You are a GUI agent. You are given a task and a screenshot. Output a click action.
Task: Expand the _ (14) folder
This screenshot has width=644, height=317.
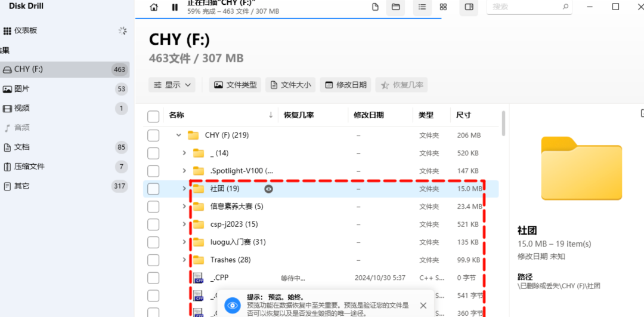pos(184,153)
